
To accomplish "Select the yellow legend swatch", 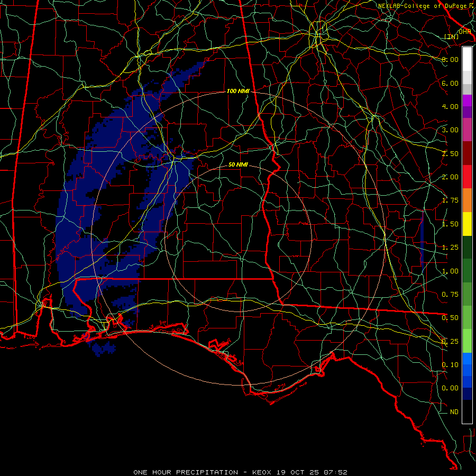I will 467,224.
